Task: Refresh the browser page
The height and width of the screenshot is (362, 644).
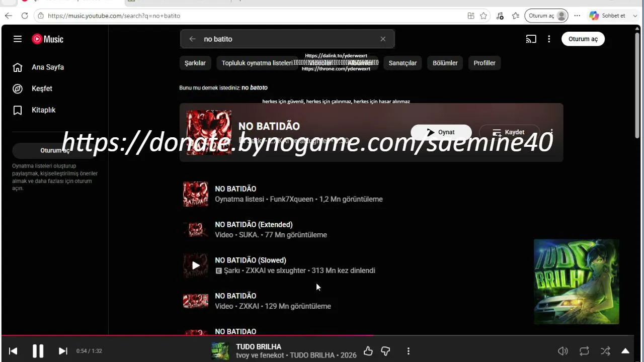Action: (x=24, y=16)
